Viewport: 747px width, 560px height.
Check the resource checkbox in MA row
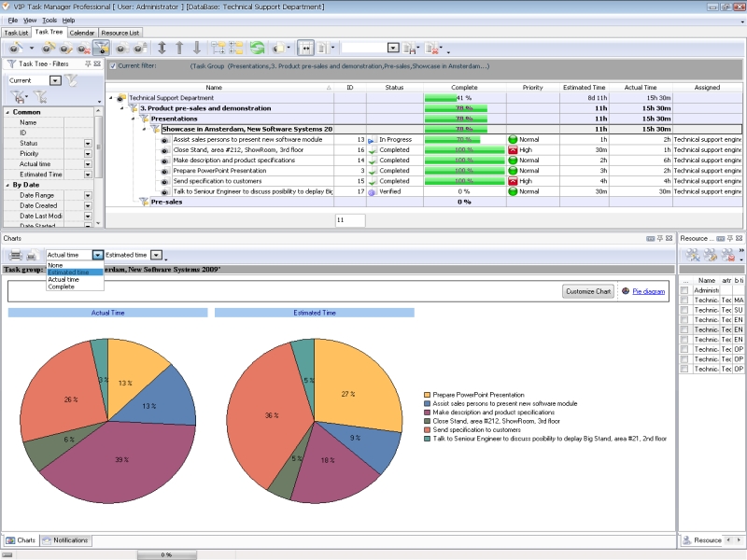(x=684, y=300)
